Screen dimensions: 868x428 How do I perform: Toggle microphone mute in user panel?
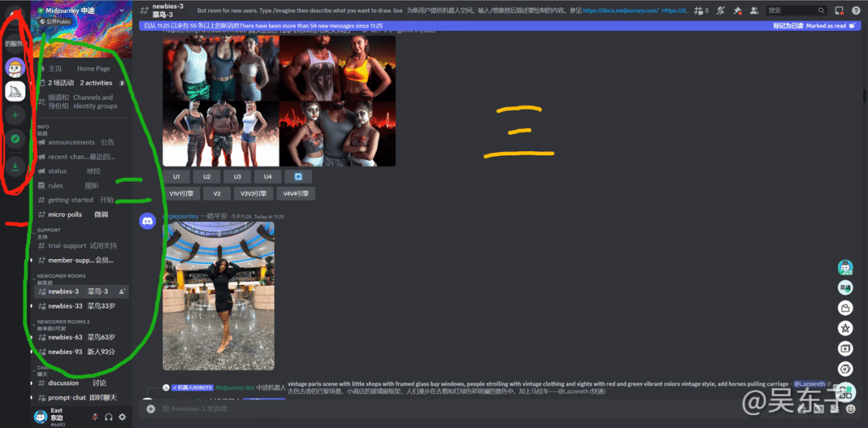95,417
